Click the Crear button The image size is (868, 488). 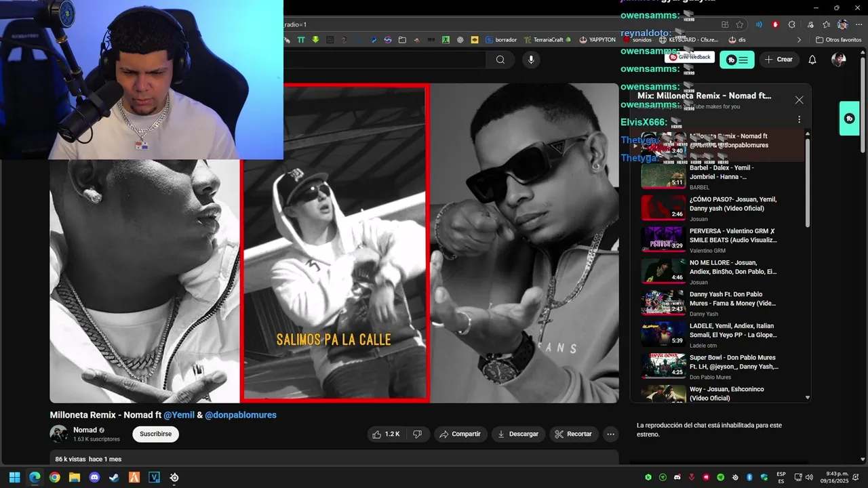pos(778,60)
